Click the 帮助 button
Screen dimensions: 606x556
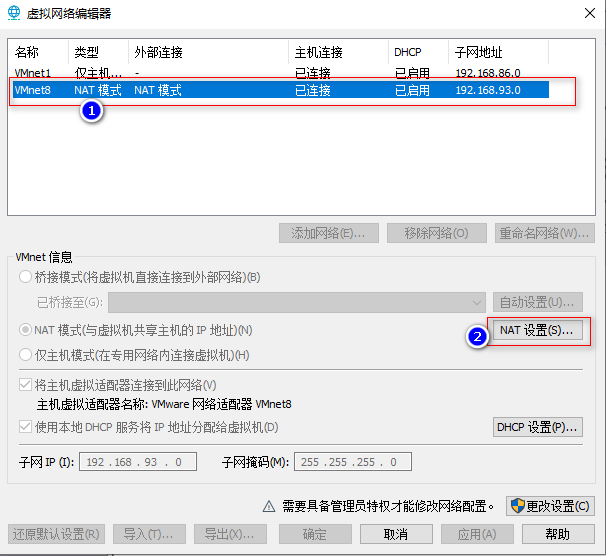(558, 534)
